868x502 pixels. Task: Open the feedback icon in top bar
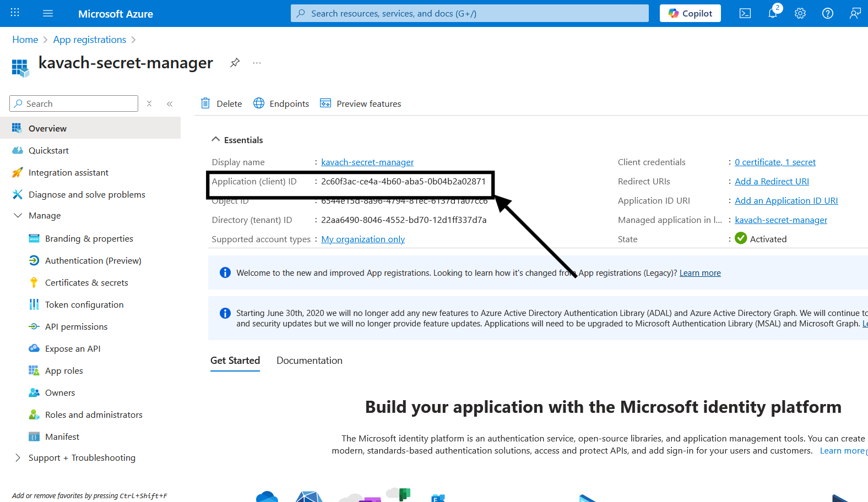[855, 13]
